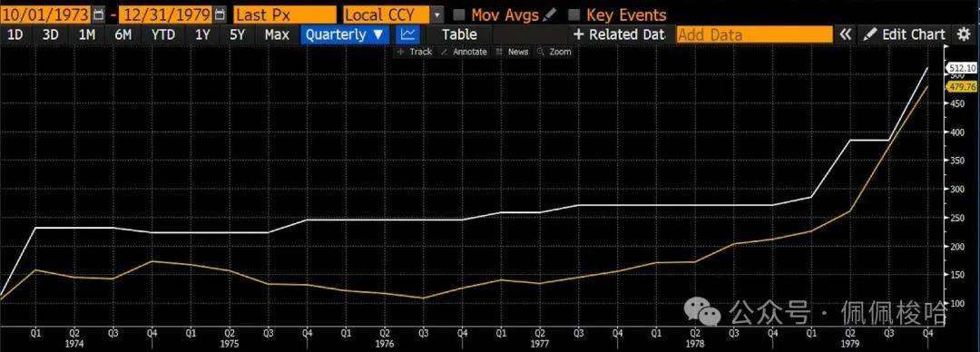
Task: Select the YTD range tab
Action: pyautogui.click(x=163, y=35)
